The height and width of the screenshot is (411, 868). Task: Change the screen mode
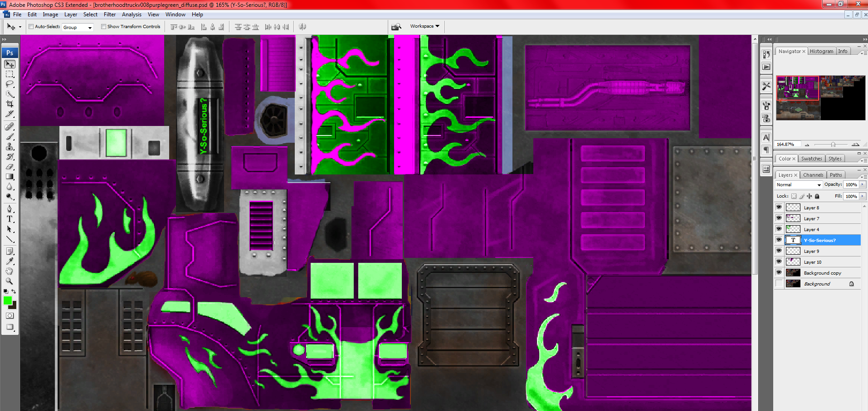[x=10, y=327]
